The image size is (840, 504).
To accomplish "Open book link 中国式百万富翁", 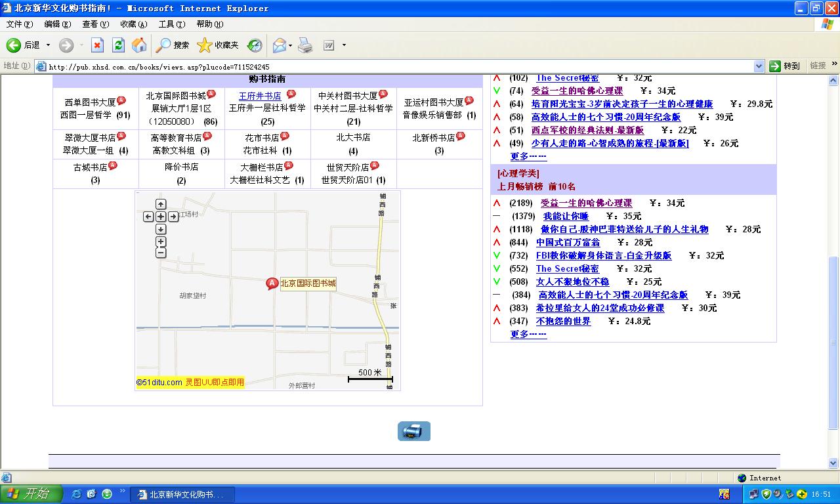I will 568,242.
